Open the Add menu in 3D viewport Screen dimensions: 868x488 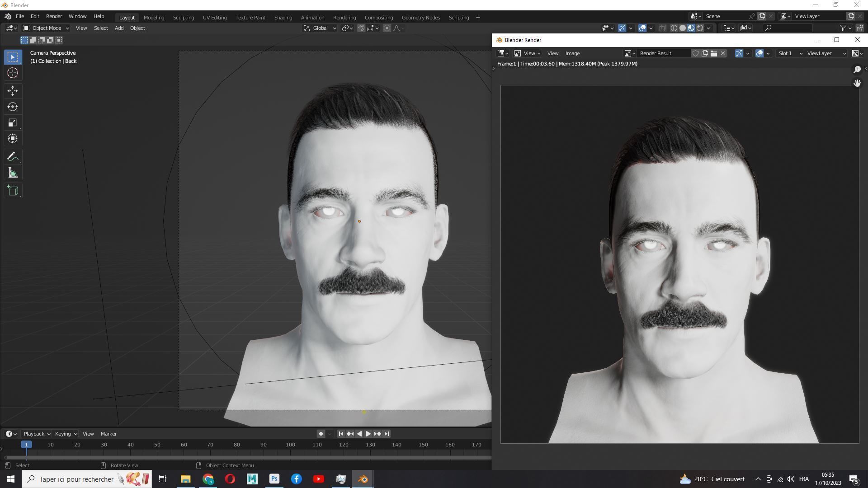(119, 28)
